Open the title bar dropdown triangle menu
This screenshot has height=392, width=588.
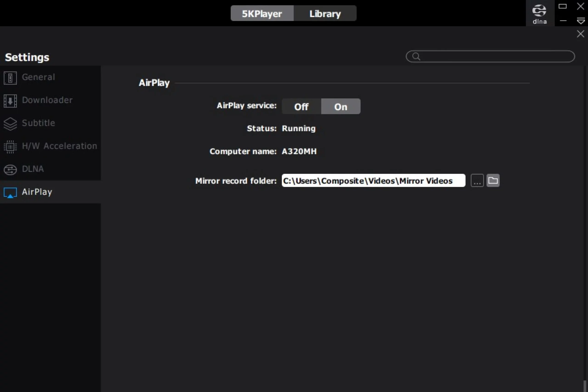coord(580,21)
